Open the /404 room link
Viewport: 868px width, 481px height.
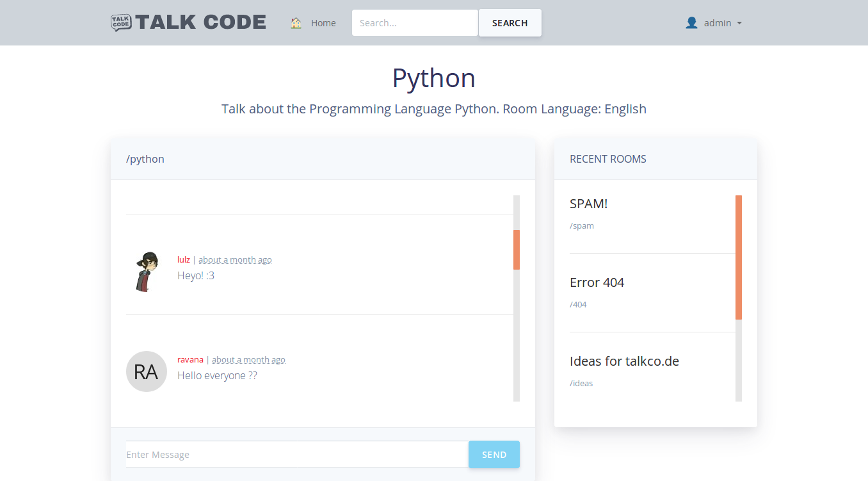(578, 304)
